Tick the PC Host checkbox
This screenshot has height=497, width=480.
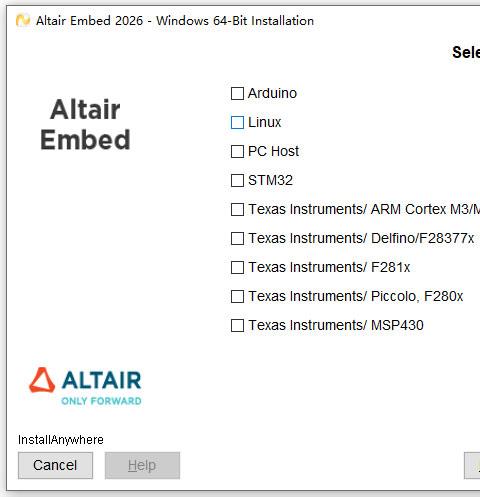click(x=237, y=152)
